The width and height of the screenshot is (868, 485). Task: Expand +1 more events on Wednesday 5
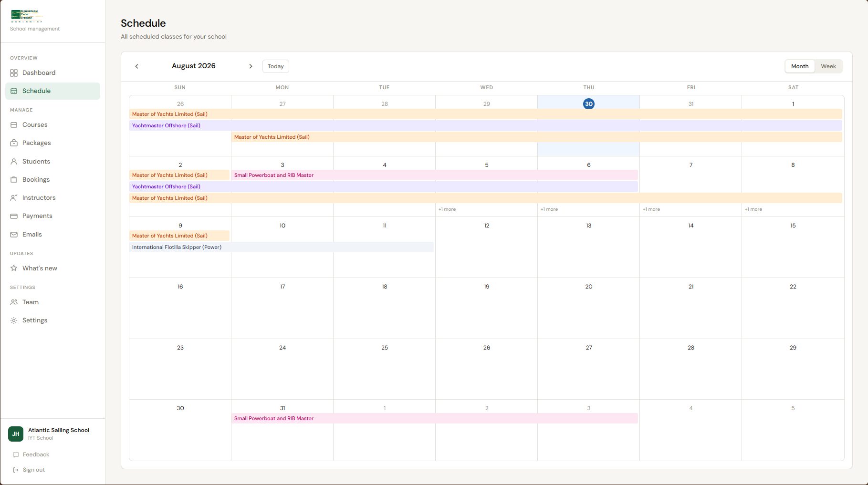pos(447,209)
